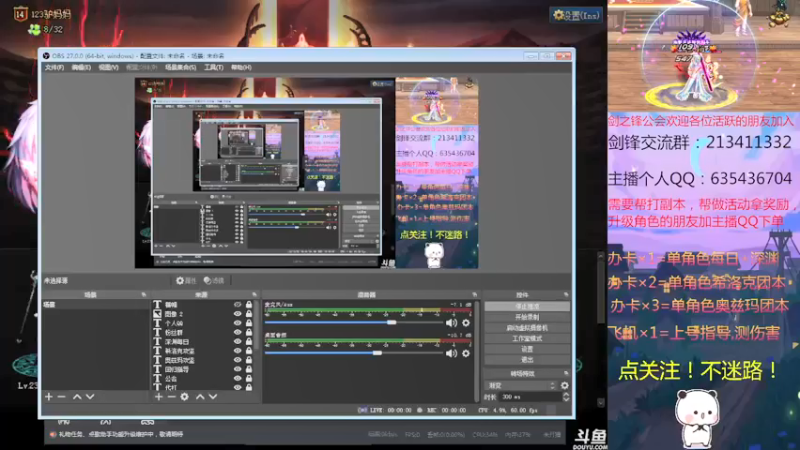Move source down with the Sources panel arrow
The height and width of the screenshot is (450, 800).
[213, 396]
